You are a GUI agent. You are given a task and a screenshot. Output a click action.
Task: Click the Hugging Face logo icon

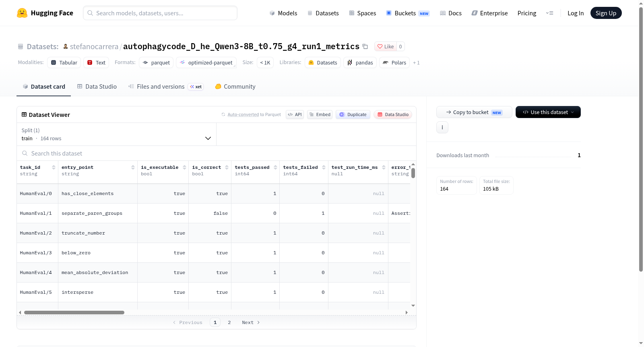pyautogui.click(x=22, y=13)
